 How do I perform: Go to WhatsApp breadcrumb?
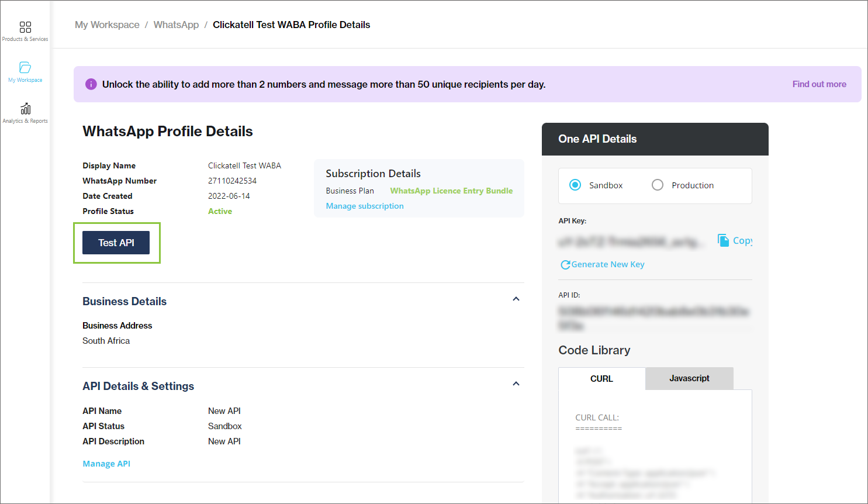pyautogui.click(x=176, y=25)
